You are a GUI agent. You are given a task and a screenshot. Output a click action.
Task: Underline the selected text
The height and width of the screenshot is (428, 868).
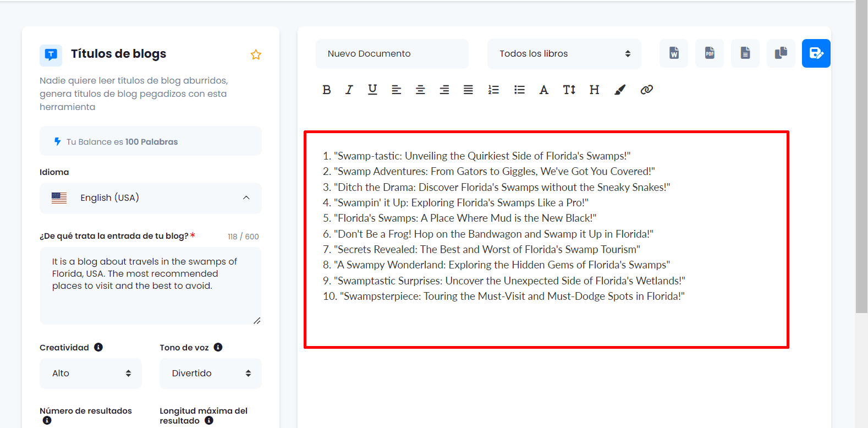(x=372, y=90)
